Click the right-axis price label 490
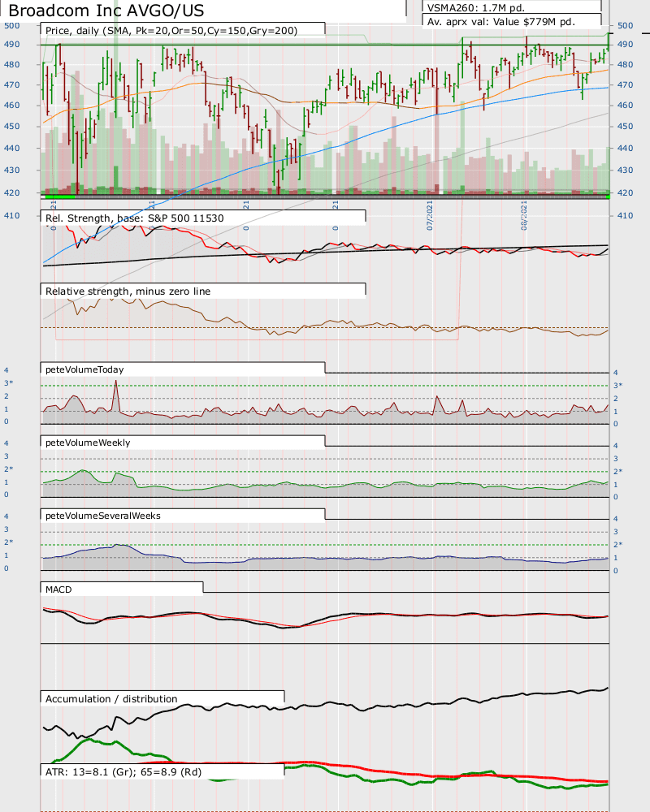Viewport: 650px width, 812px height. tap(625, 45)
